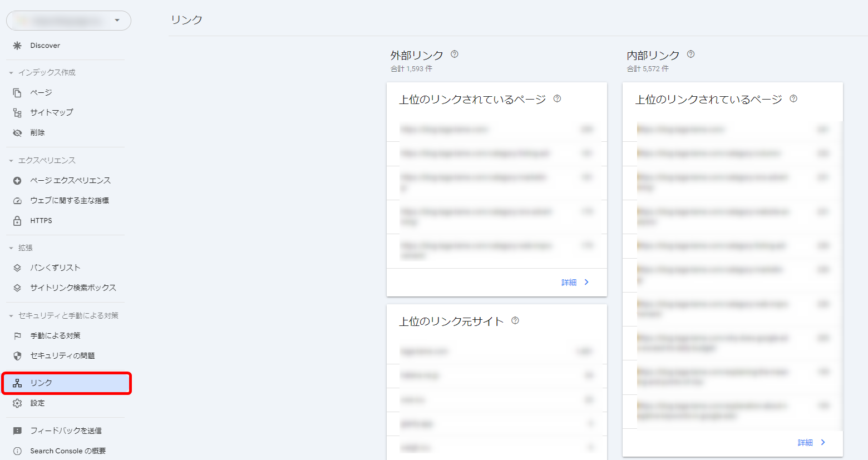
Task: Click the 合計 1,593 件 text
Action: (411, 69)
